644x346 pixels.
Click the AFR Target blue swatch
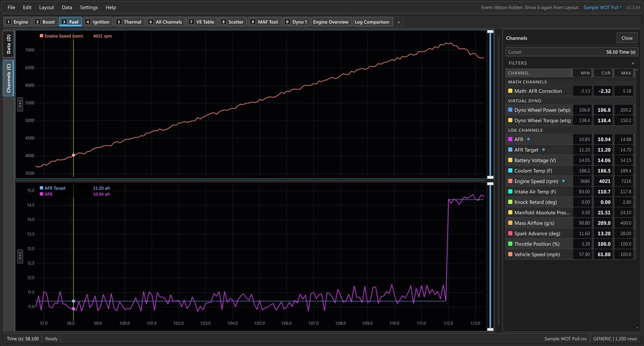click(510, 150)
